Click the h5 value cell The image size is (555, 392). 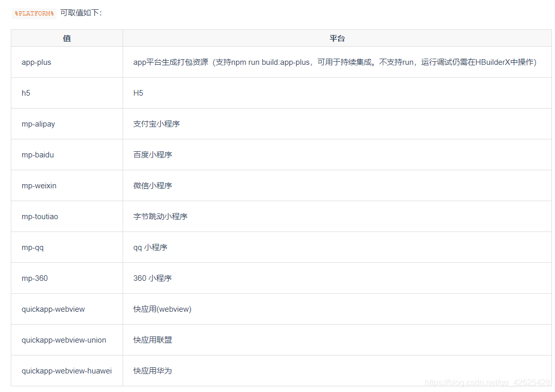click(x=26, y=93)
